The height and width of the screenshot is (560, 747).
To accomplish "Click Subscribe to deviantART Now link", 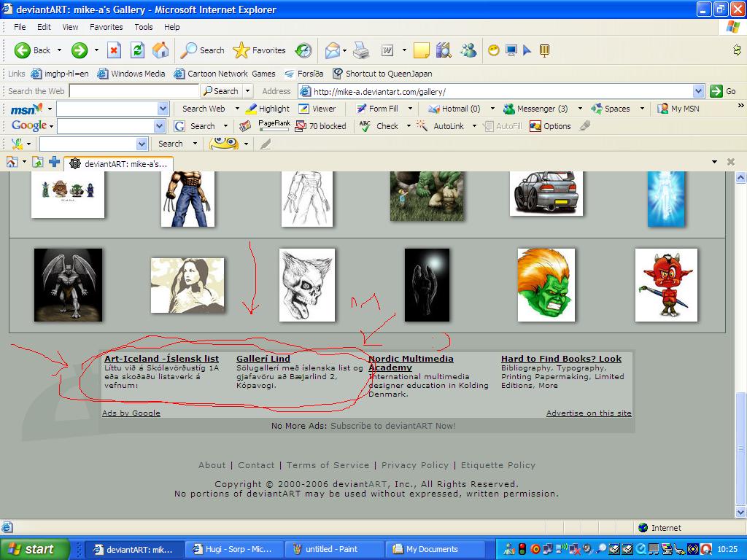I will pos(393,426).
